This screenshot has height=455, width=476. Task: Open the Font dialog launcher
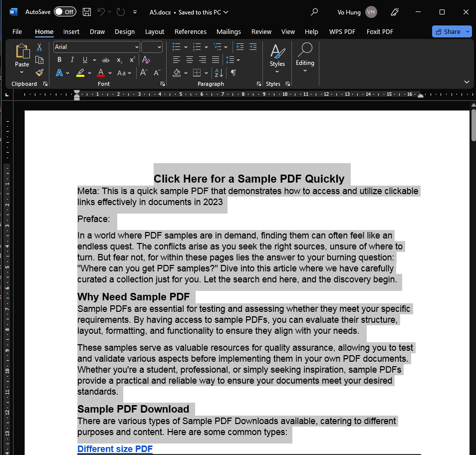pyautogui.click(x=163, y=84)
